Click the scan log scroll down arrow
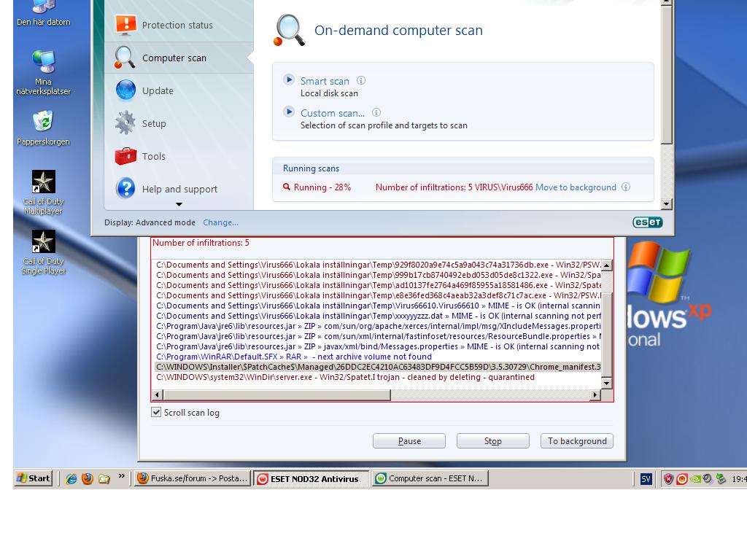The image size is (747, 560). 606,383
